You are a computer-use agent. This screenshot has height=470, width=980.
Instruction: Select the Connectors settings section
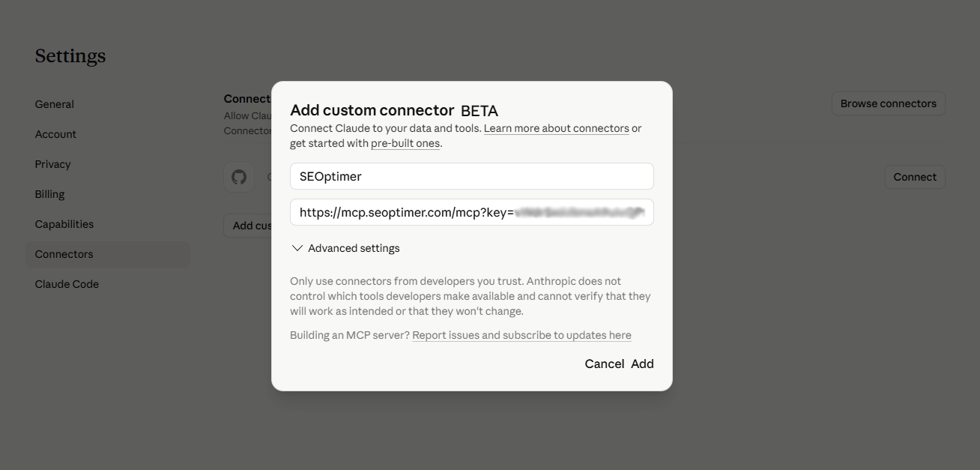pos(64,253)
